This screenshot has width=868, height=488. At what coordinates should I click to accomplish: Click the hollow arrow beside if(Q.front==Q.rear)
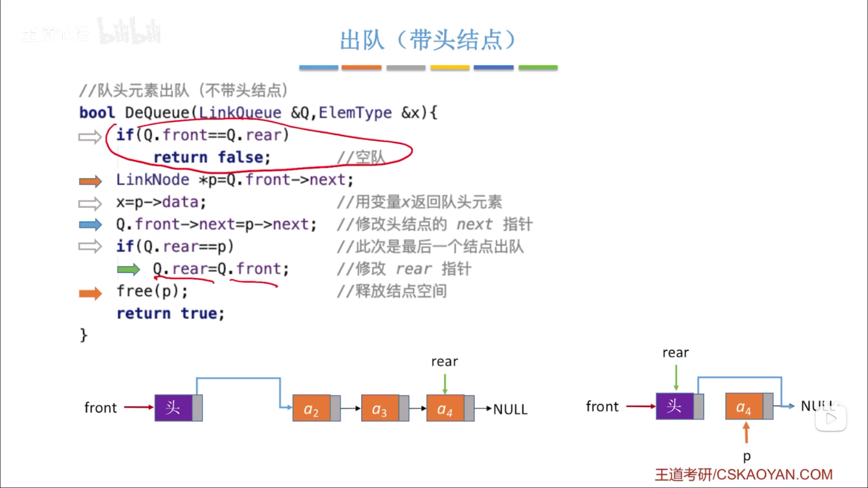pos(90,137)
